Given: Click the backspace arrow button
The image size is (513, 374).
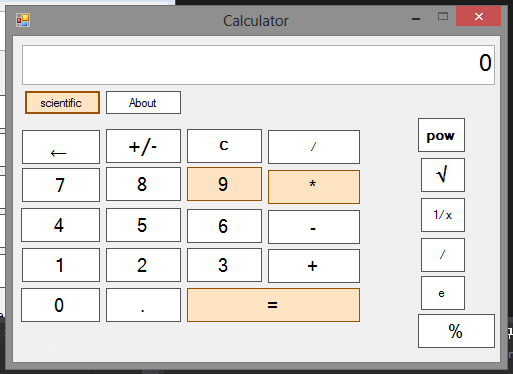Looking at the screenshot, I should point(61,147).
